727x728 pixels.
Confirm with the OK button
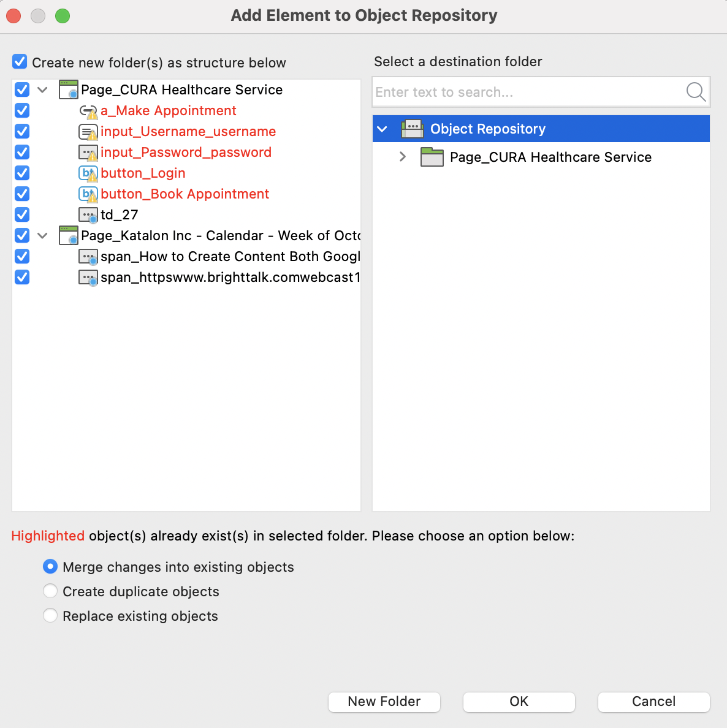[519, 702]
